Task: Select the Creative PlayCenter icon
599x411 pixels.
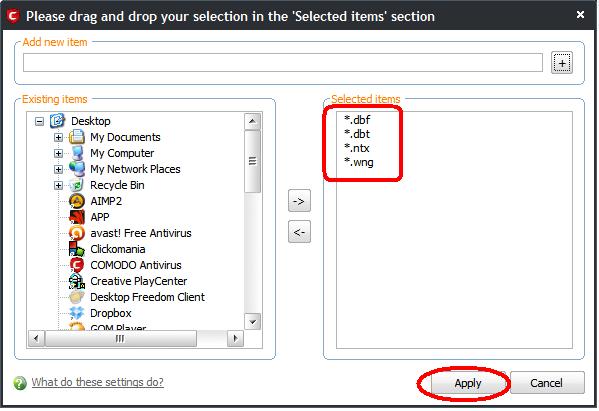Action: 77,281
